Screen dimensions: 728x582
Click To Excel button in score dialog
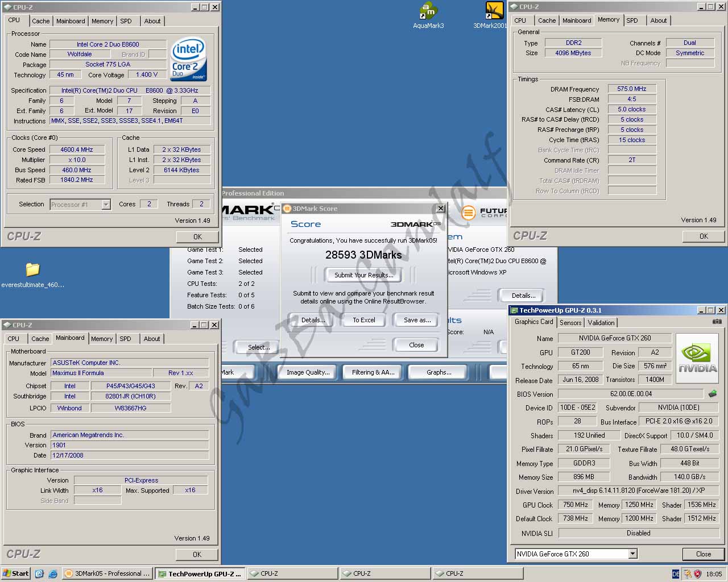click(x=363, y=320)
